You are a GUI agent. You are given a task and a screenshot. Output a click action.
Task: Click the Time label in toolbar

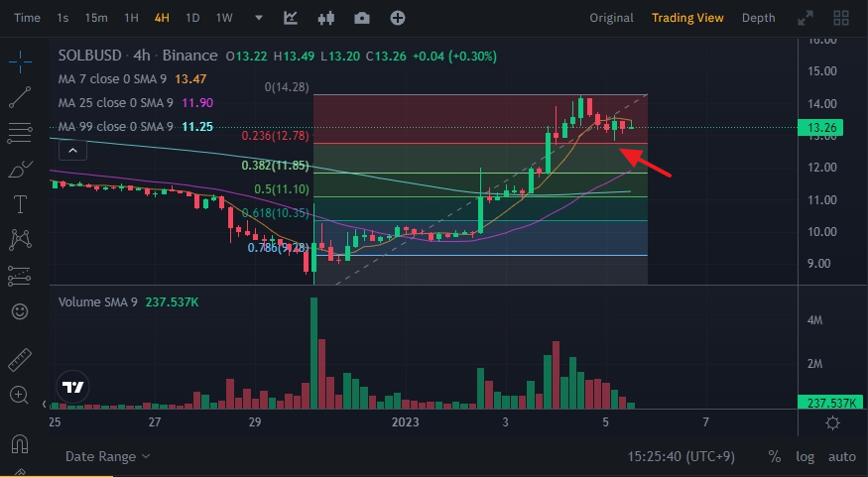click(x=27, y=18)
